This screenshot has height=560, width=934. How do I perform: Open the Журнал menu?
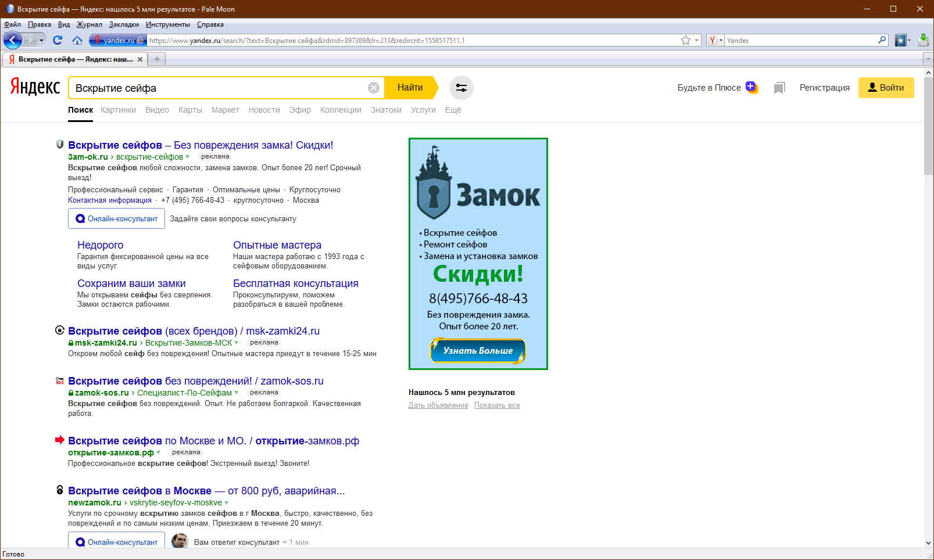(90, 24)
